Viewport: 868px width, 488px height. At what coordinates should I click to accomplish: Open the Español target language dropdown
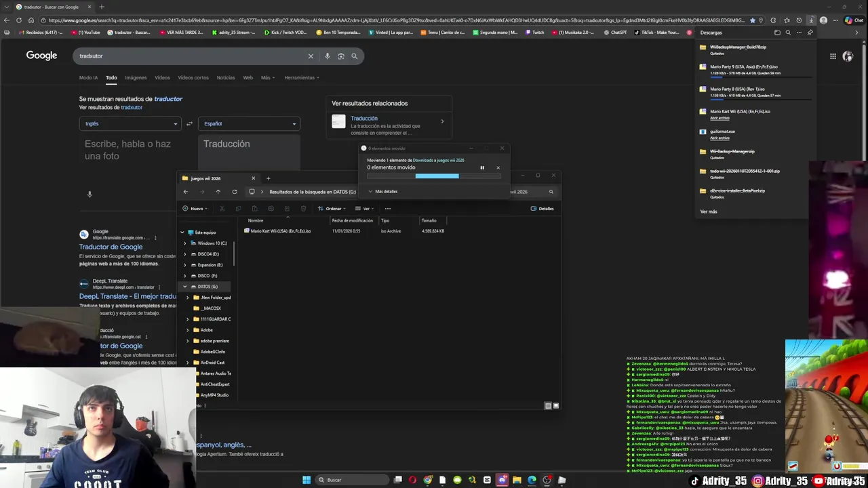point(249,123)
